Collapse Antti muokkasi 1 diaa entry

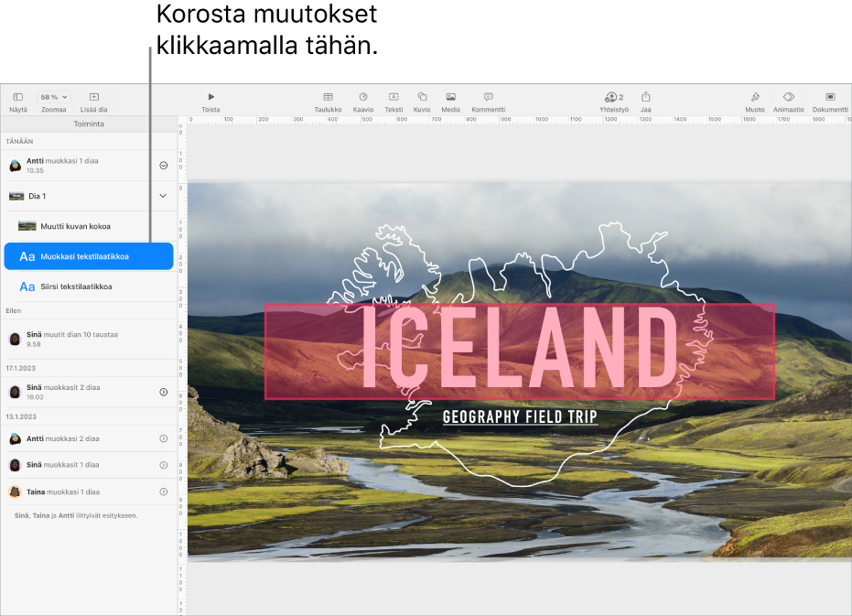(163, 166)
